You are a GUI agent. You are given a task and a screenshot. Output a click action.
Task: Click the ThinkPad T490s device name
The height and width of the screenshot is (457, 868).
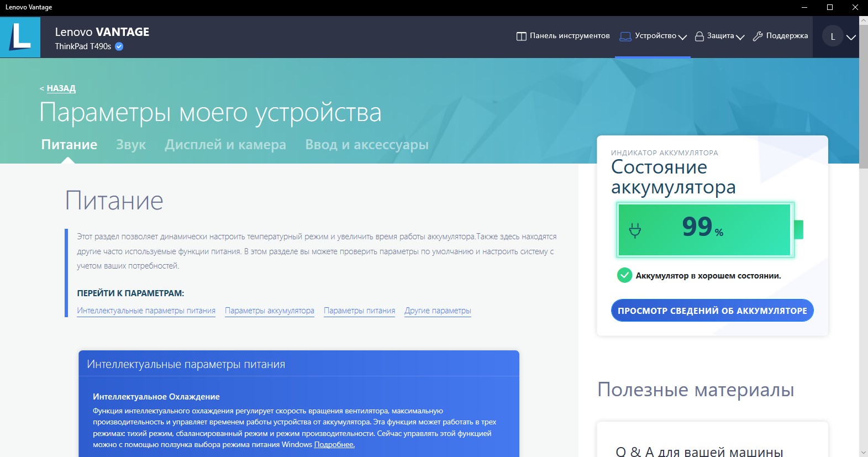pyautogui.click(x=83, y=46)
